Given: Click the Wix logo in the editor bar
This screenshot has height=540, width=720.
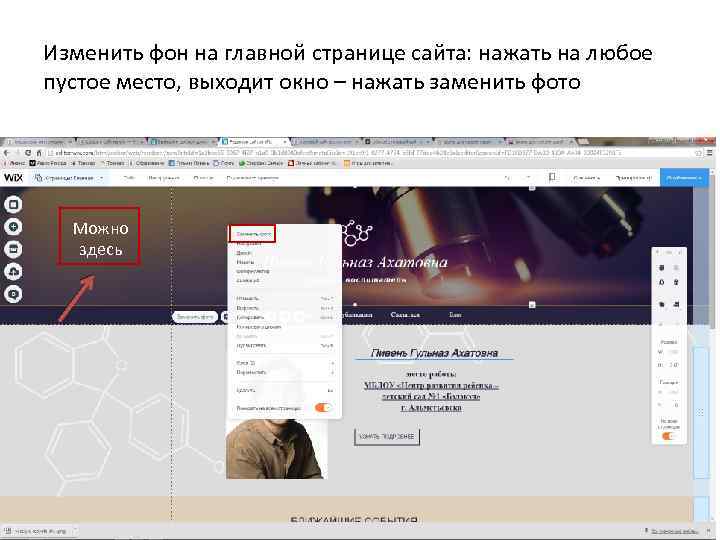Looking at the screenshot, I should pos(13,178).
